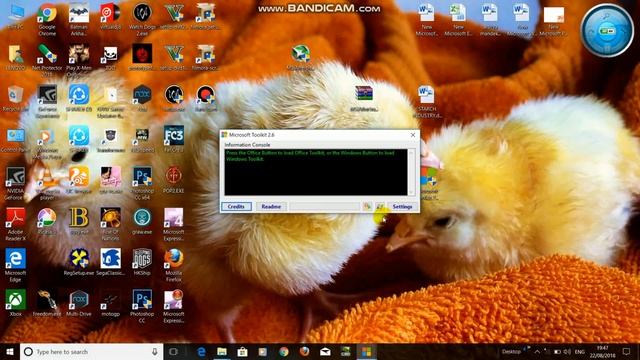The width and height of the screenshot is (640, 360).
Task: Click the Desktop toolbar label on taskbar
Action: click(x=511, y=351)
